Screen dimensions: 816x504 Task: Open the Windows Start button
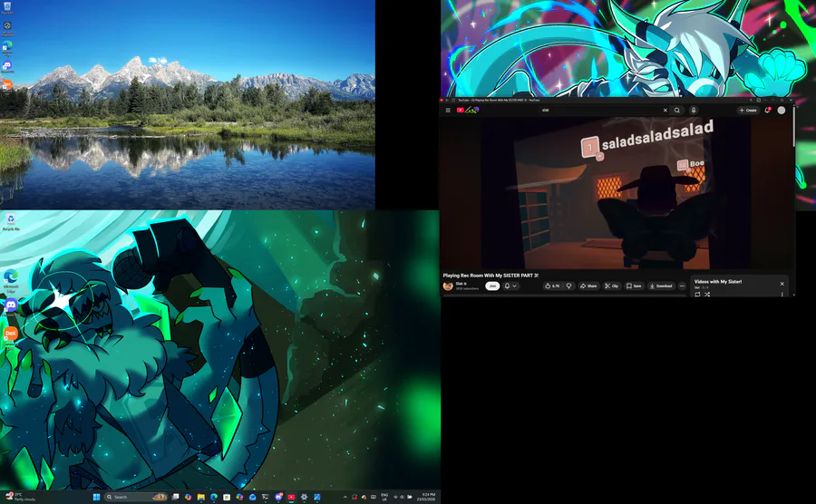[97, 497]
